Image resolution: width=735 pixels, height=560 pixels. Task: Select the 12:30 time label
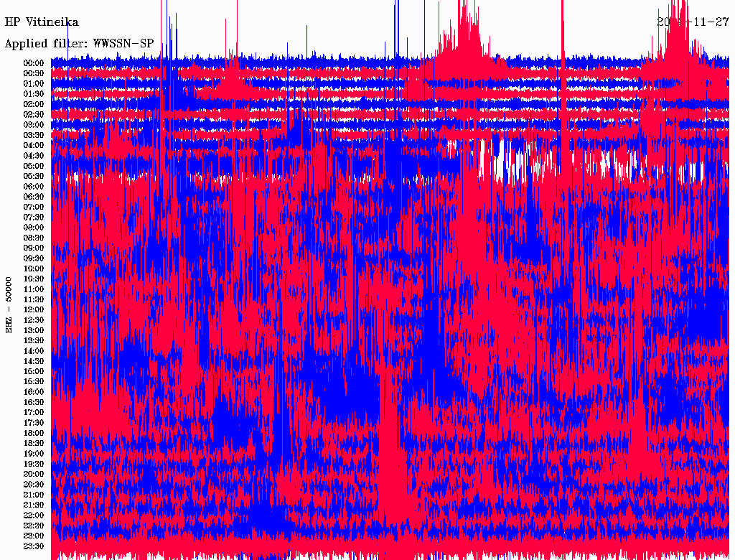[34, 320]
